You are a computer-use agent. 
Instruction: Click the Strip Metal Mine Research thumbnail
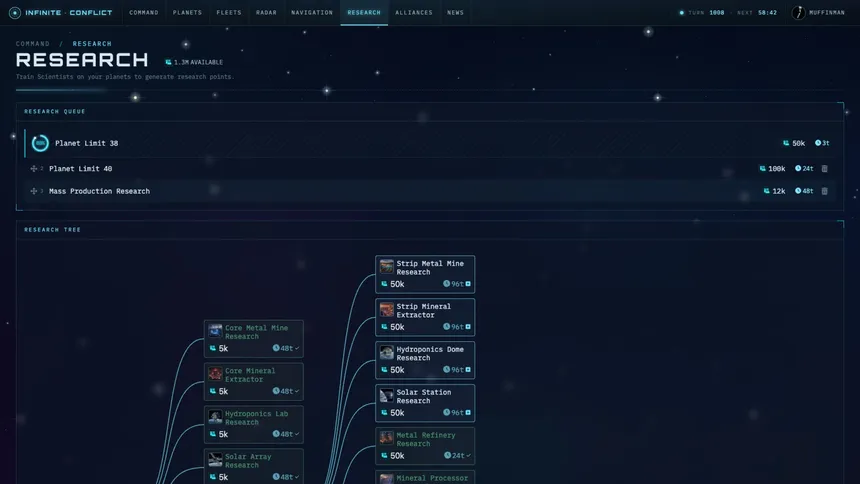(x=387, y=267)
